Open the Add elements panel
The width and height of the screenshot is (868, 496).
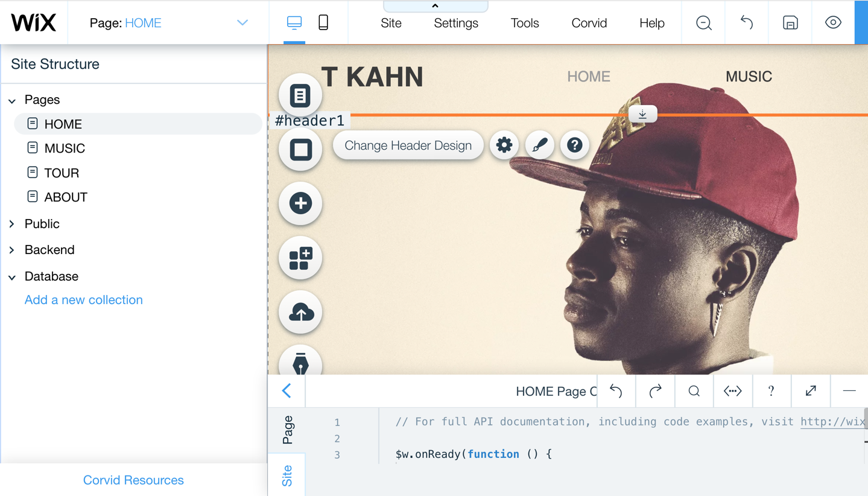pyautogui.click(x=300, y=203)
